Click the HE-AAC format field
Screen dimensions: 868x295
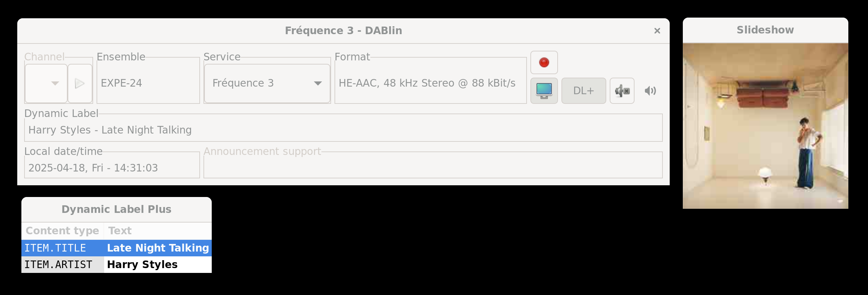coord(430,83)
